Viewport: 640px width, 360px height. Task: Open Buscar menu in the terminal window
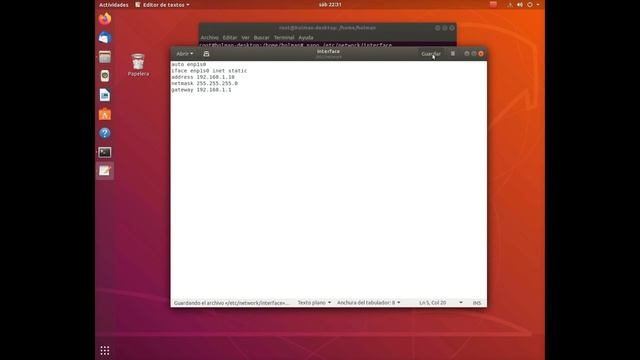coord(261,38)
